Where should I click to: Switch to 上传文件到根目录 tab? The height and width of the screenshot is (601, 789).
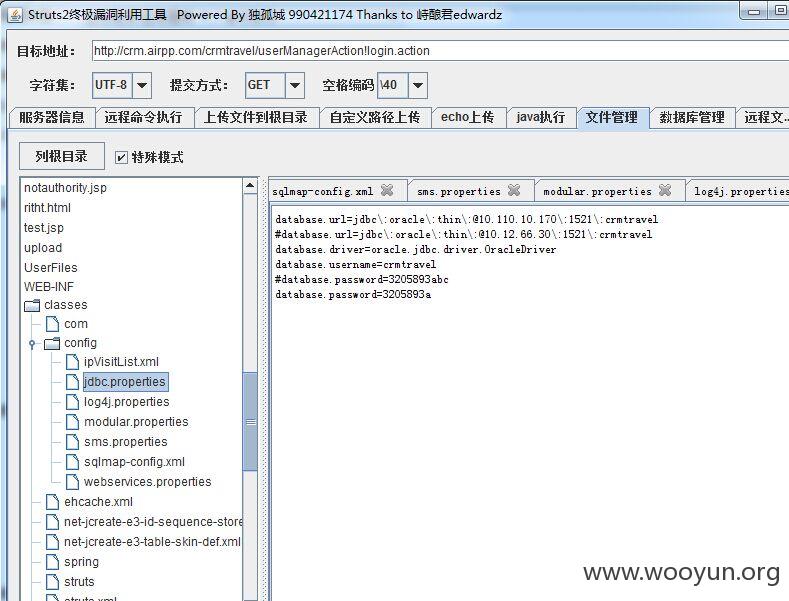tap(256, 118)
